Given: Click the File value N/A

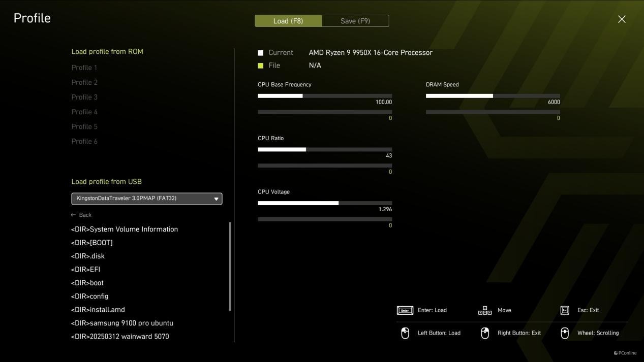Looking at the screenshot, I should click(x=315, y=65).
